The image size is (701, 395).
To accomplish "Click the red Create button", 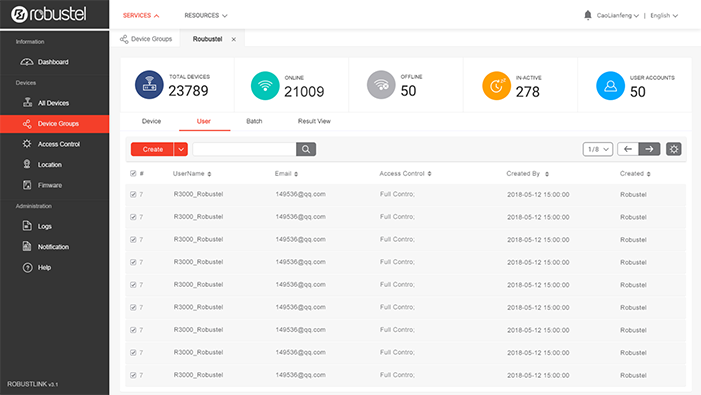I will (x=152, y=149).
